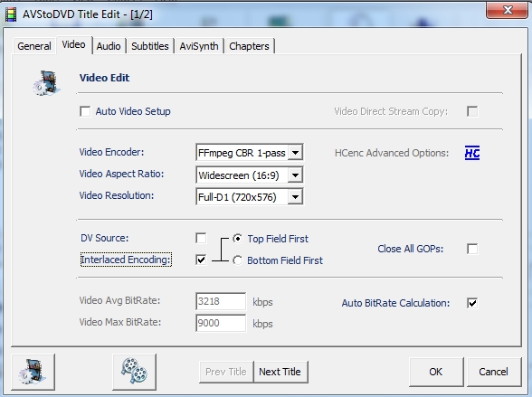Image resolution: width=532 pixels, height=397 pixels.
Task: Click the HCenc Advanced Options label
Action: 392,153
